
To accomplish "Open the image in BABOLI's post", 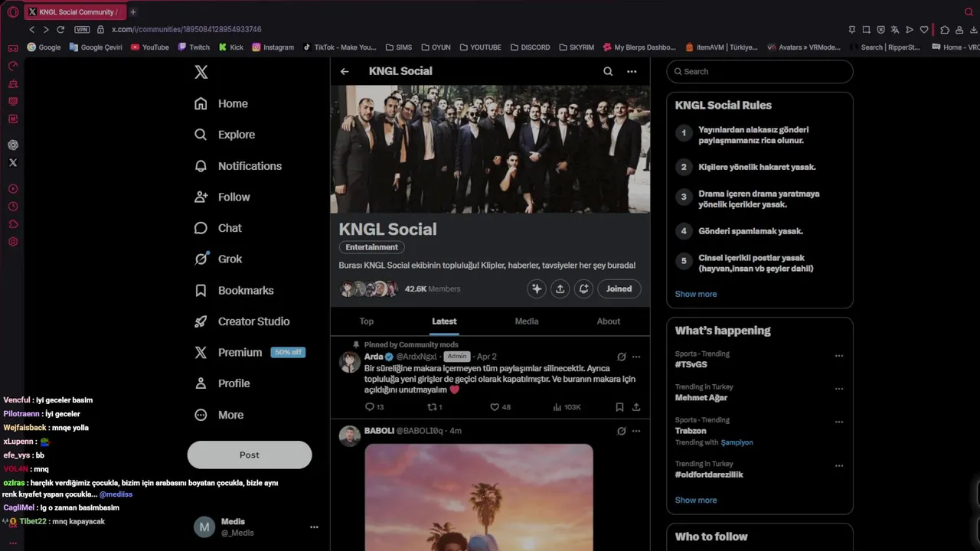I will coord(479,497).
